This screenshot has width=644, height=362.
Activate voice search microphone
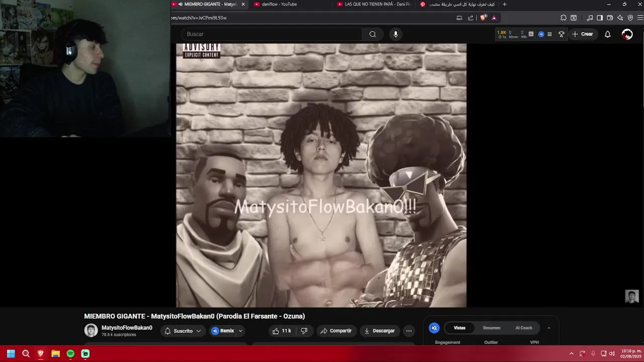coord(395,34)
